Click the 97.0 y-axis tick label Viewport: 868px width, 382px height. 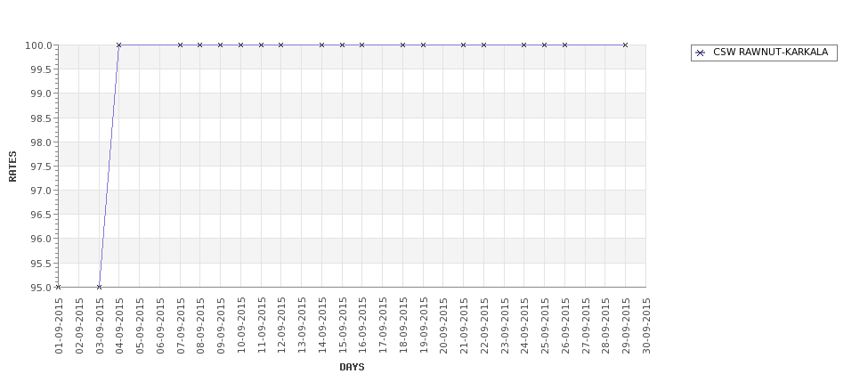pyautogui.click(x=42, y=191)
